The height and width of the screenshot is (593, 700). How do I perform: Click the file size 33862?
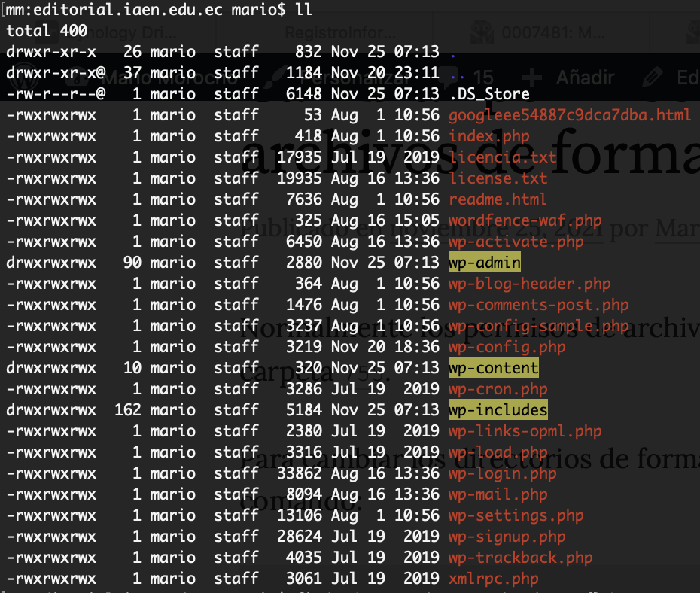(x=299, y=473)
